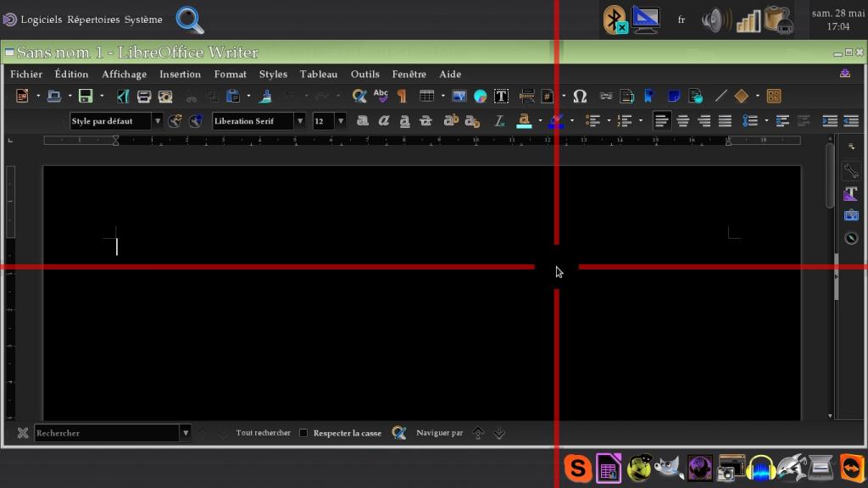Close the find toolbar

tap(23, 433)
